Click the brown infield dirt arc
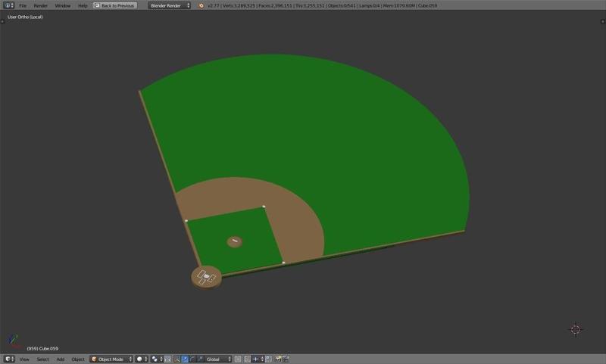This screenshot has width=606, height=364. [x=295, y=220]
